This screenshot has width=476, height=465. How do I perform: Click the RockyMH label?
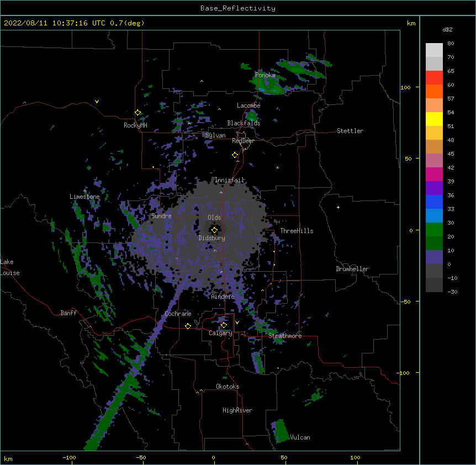(135, 125)
